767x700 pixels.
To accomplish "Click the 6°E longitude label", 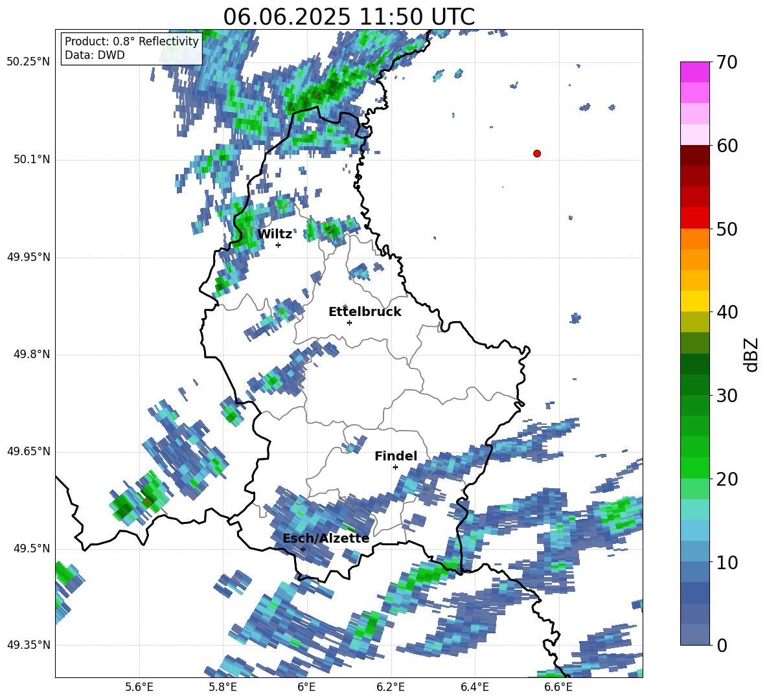I will 306,687.
